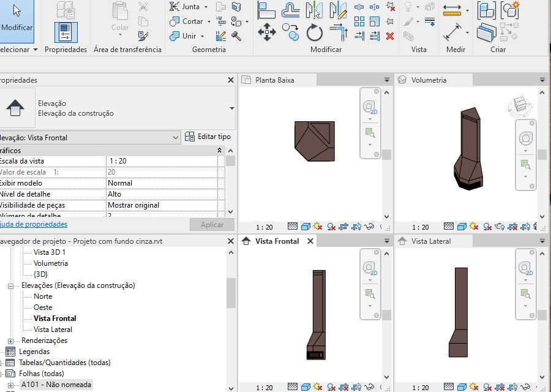
Task: Toggle Sun Path in Volumetria view
Action: [x=474, y=227]
